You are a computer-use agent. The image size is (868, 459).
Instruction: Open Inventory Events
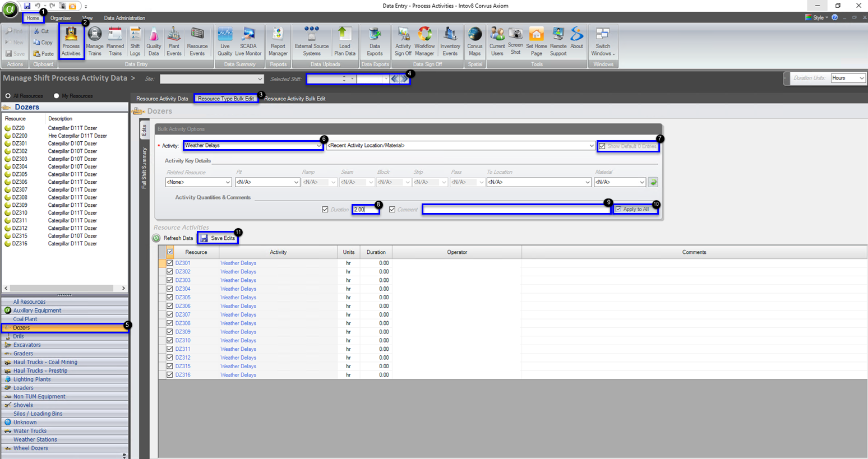(450, 41)
